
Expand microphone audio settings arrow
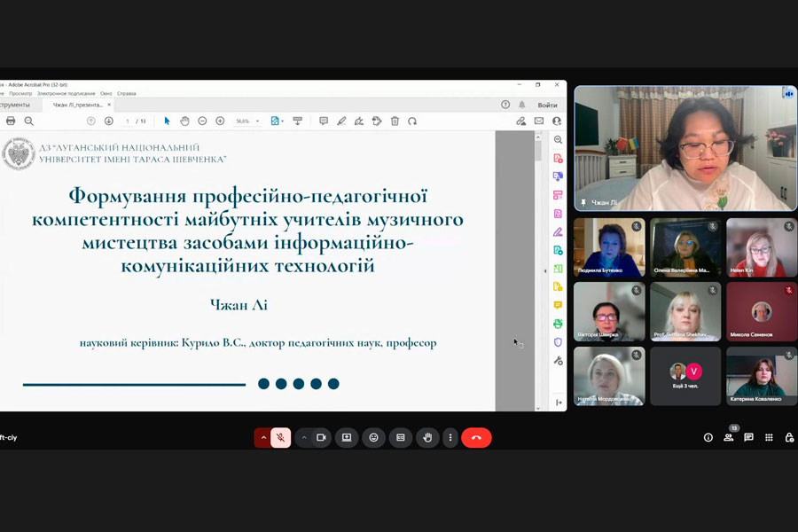(x=262, y=437)
